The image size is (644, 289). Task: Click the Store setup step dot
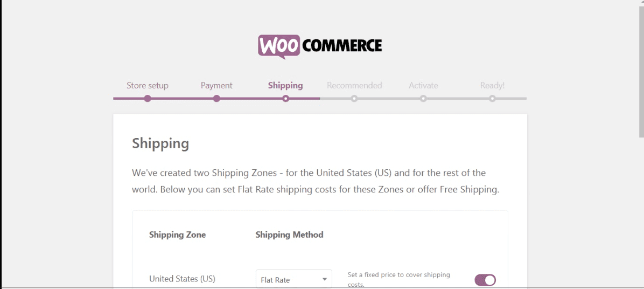tap(148, 99)
